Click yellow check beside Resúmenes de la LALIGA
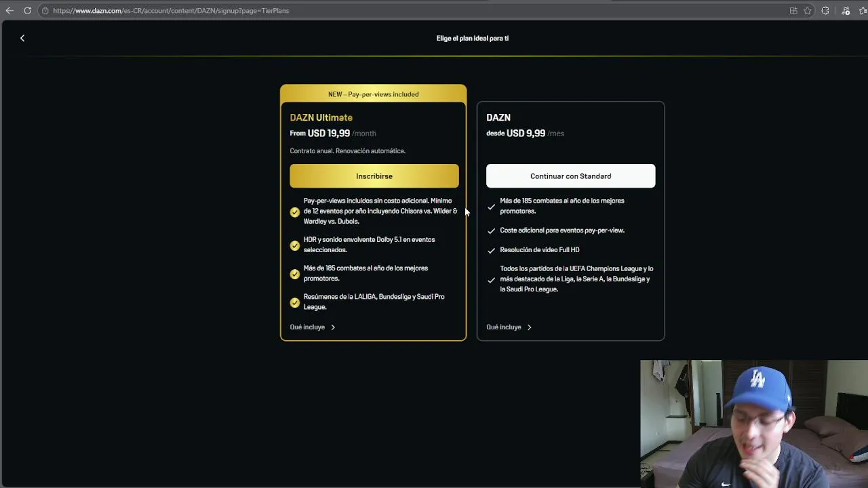868x488 pixels. 295,302
